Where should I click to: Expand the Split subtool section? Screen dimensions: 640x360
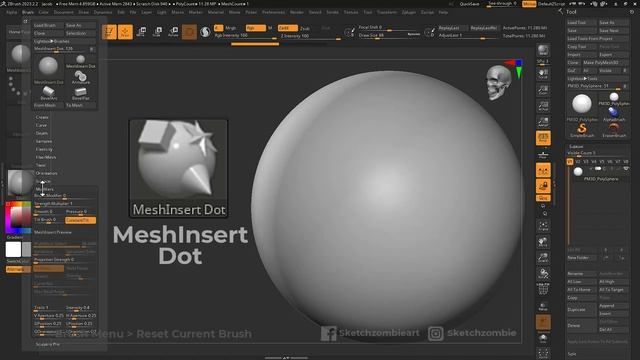click(572, 354)
